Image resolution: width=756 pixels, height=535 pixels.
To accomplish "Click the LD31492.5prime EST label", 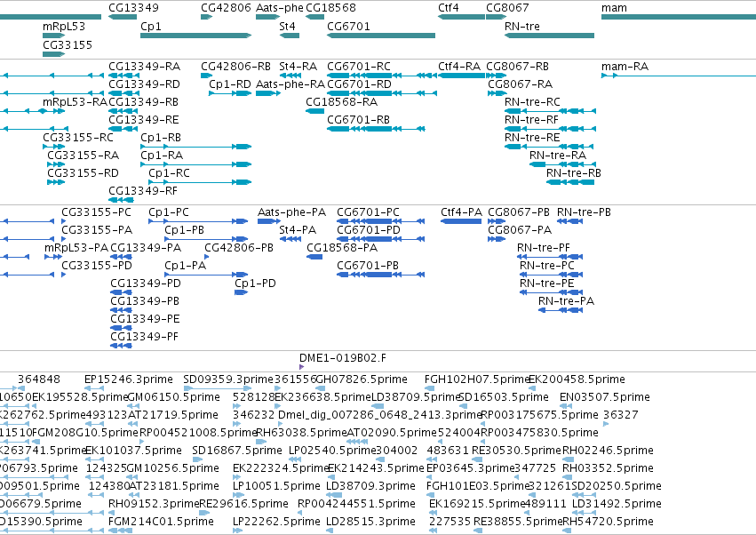I will (x=617, y=504).
